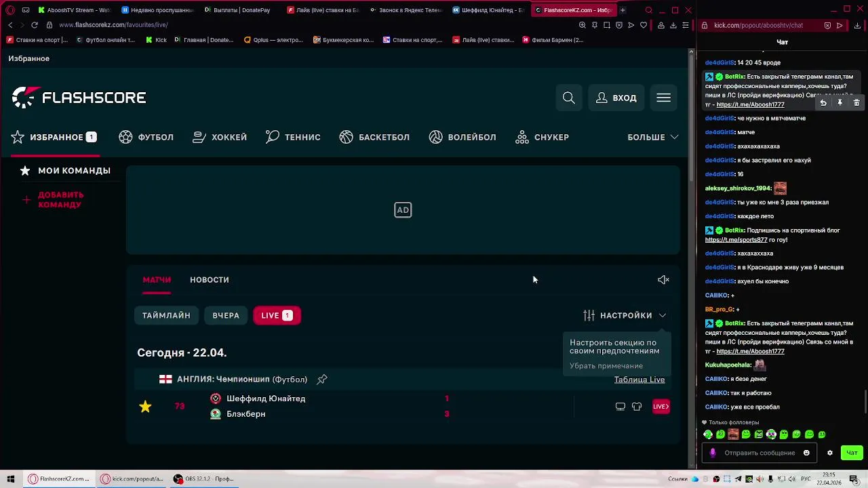Click the ТАЙМЛАЙН filter button
868x488 pixels.
pyautogui.click(x=166, y=316)
